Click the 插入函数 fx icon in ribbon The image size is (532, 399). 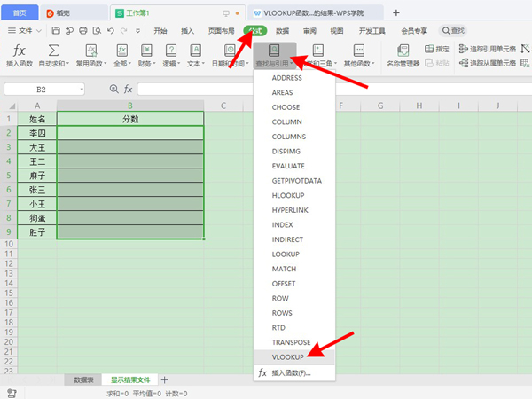click(20, 51)
